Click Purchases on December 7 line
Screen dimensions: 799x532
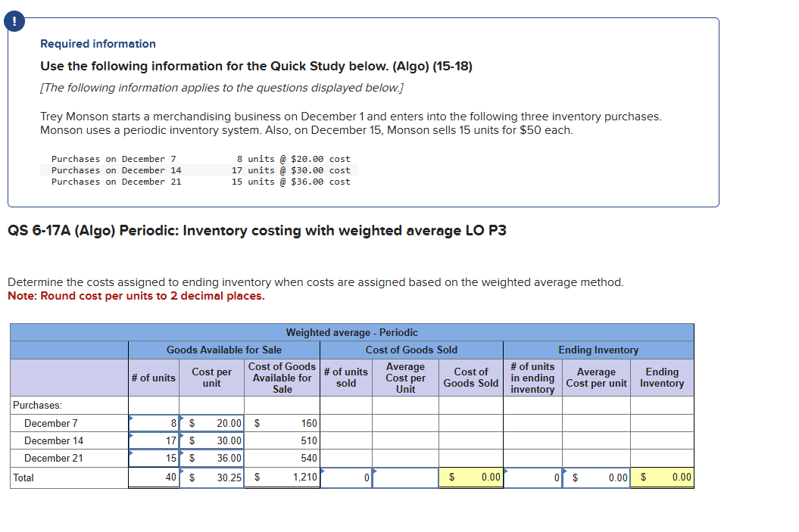pyautogui.click(x=201, y=159)
